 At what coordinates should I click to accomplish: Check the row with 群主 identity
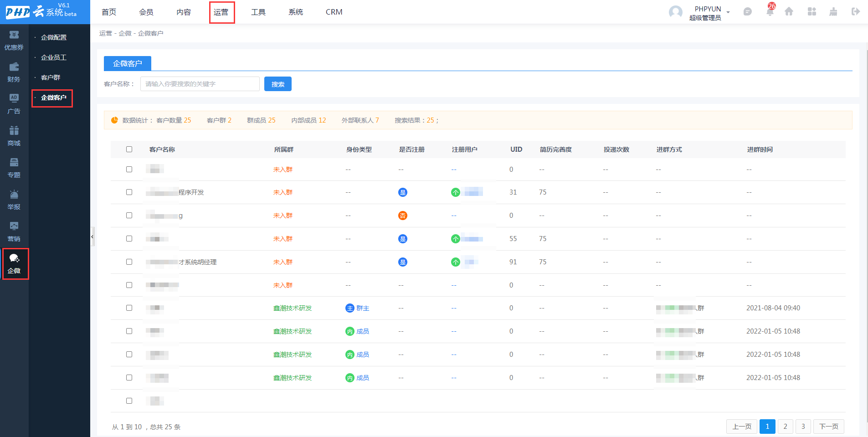tap(129, 308)
